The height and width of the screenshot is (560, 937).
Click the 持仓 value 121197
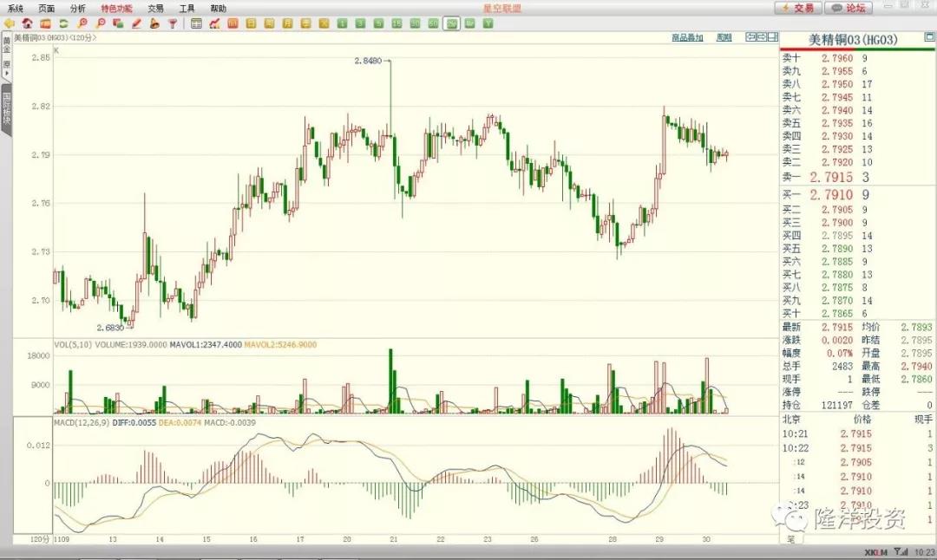click(836, 405)
